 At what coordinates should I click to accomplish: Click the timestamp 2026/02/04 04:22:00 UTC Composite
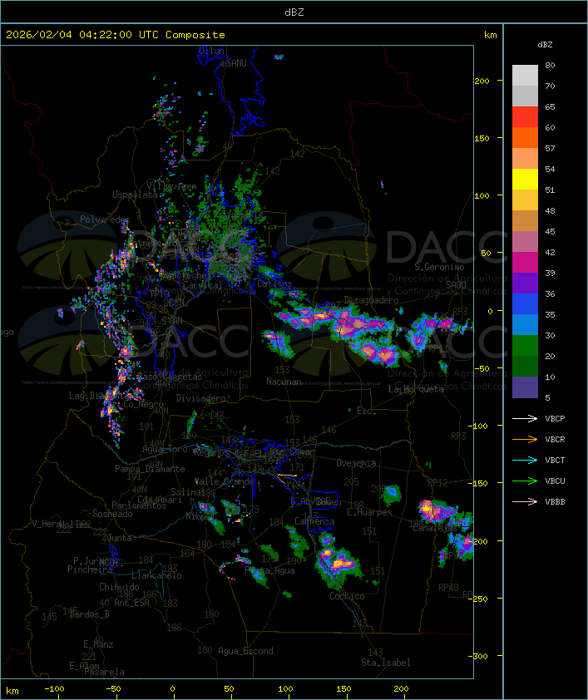click(116, 35)
